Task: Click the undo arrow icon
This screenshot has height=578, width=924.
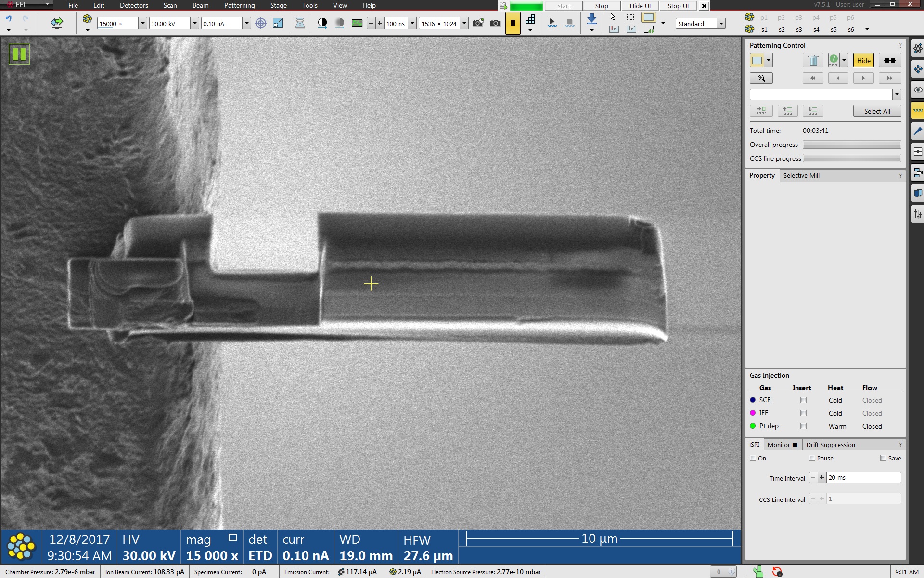Action: point(9,19)
